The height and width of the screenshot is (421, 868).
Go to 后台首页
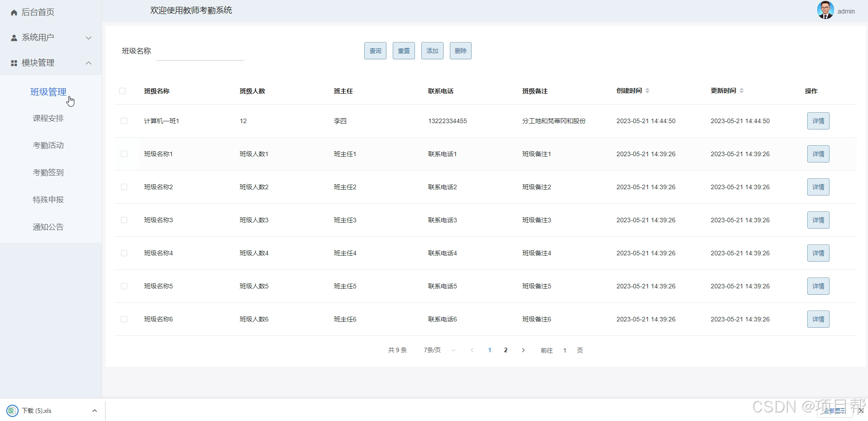tap(38, 12)
